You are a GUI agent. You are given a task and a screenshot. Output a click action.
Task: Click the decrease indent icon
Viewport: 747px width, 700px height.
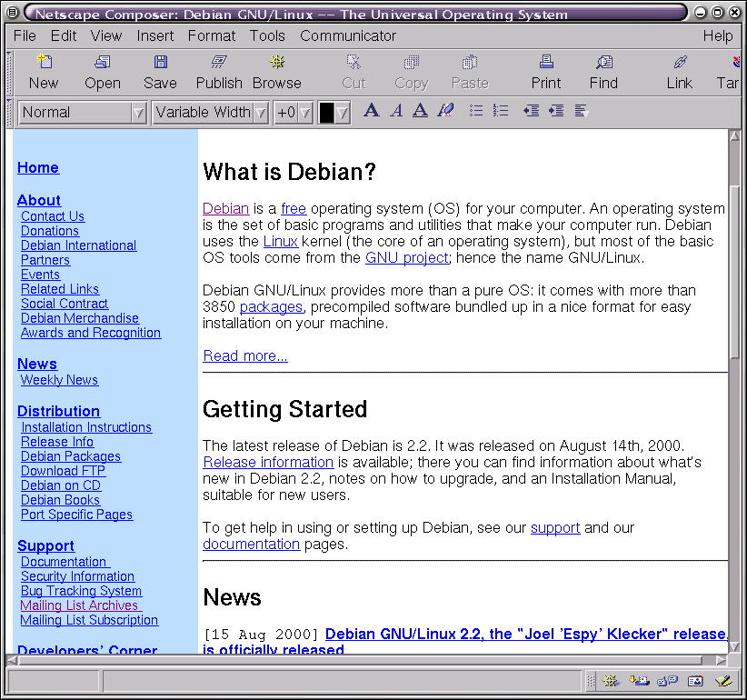click(532, 111)
